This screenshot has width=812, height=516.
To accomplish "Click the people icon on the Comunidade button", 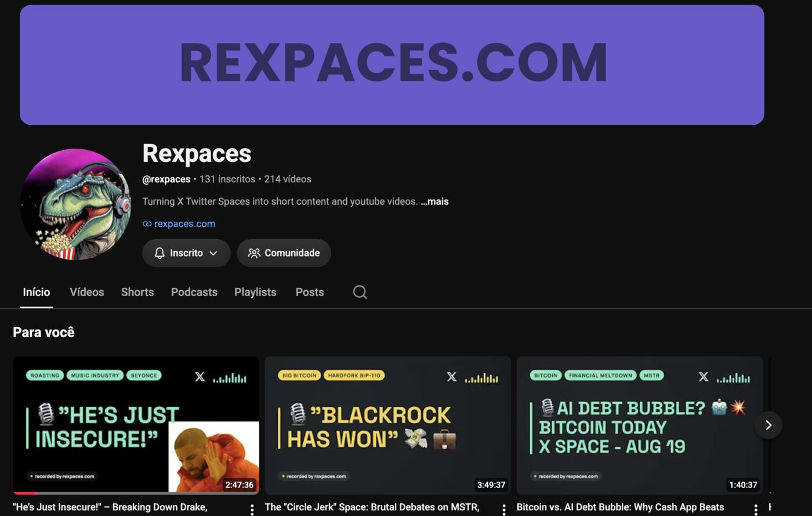I will coord(254,253).
